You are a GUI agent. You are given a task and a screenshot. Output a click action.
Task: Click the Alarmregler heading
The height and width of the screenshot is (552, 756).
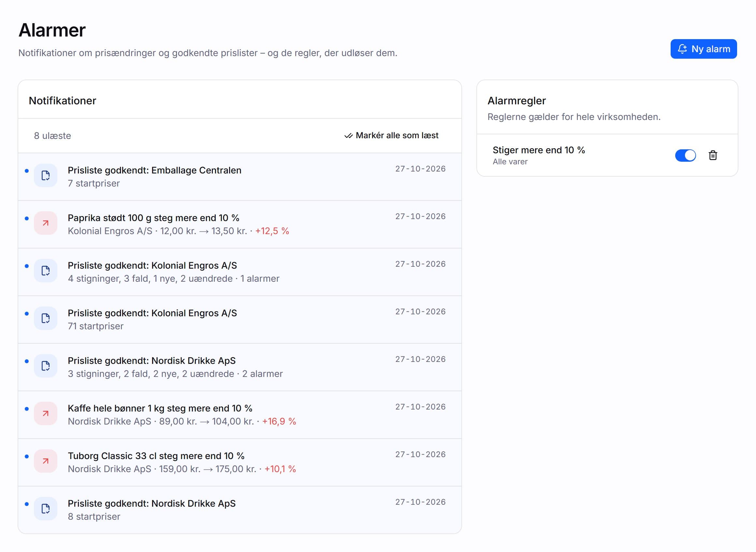[x=516, y=100]
